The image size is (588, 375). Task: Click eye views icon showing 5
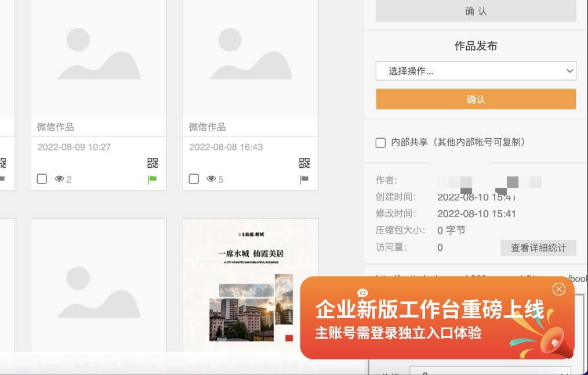click(x=211, y=179)
